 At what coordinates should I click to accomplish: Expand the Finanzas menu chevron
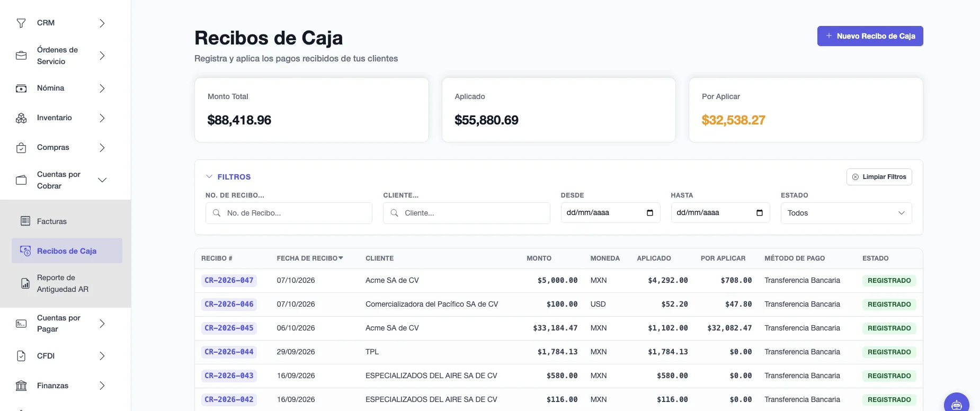tap(102, 386)
